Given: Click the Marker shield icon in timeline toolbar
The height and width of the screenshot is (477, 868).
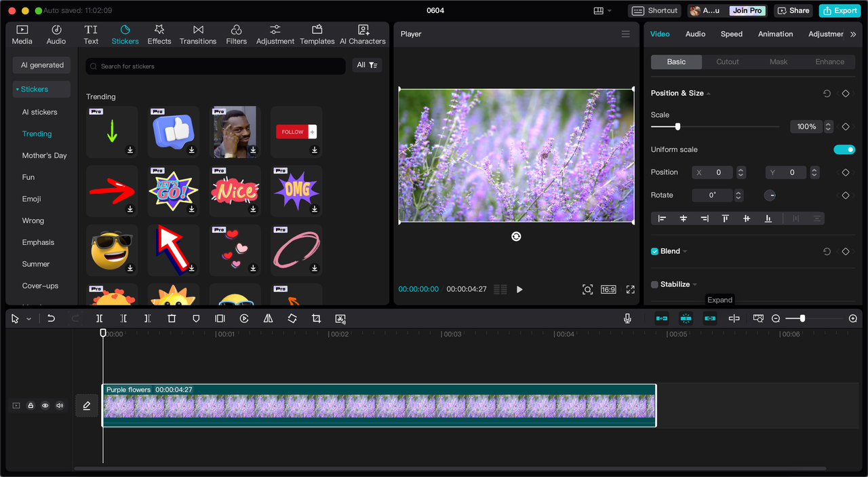Looking at the screenshot, I should click(x=196, y=318).
